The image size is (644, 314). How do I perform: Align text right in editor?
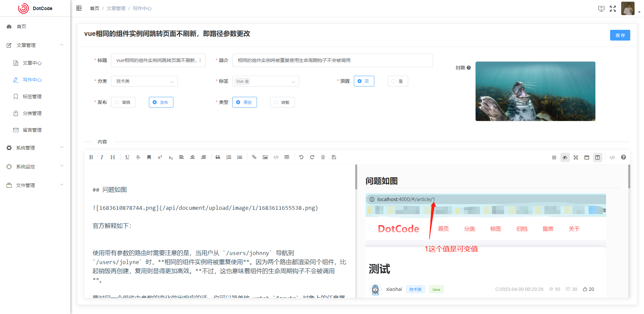[203, 157]
